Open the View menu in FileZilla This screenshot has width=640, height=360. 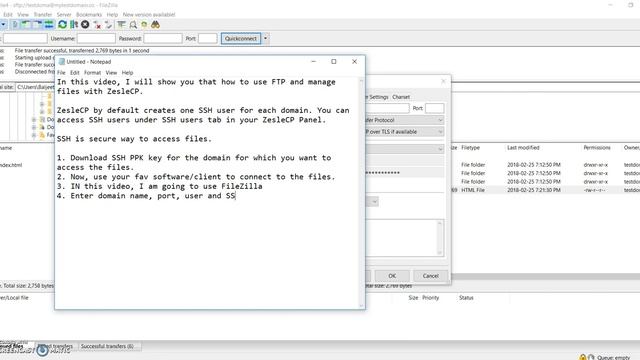click(23, 14)
